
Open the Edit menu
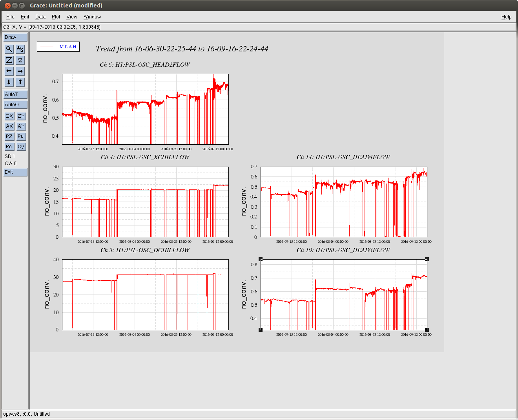click(25, 17)
